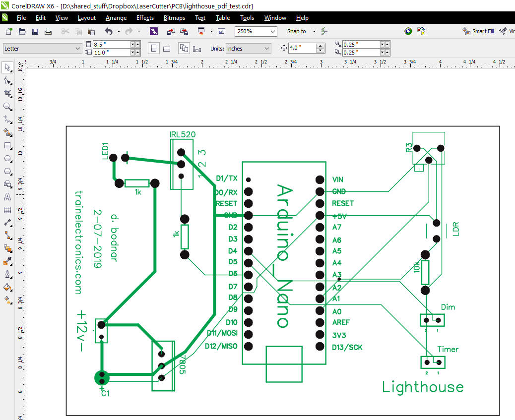Viewport: 515px width, 420px height.
Task: Open the Bitmaps menu
Action: coord(174,18)
